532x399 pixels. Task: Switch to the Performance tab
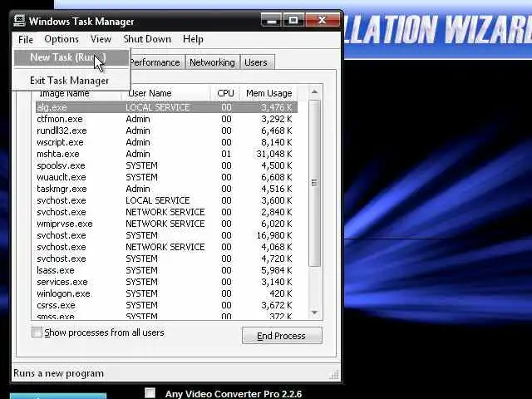point(155,62)
